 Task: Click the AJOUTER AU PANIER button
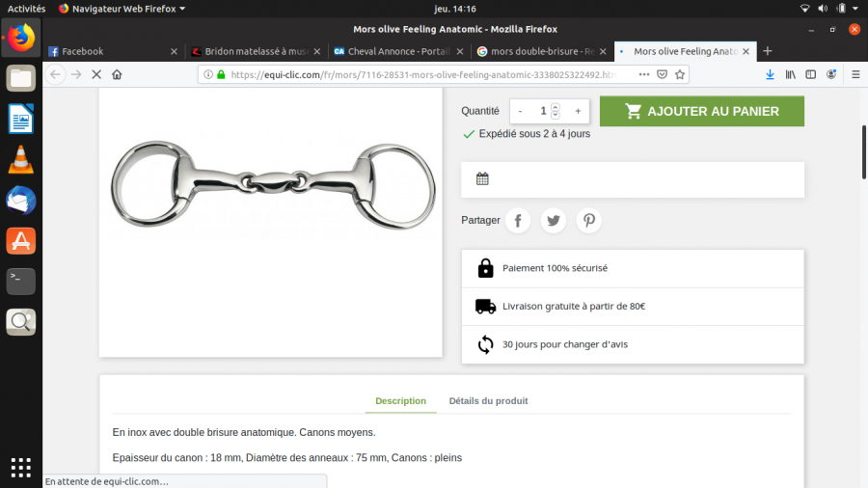pyautogui.click(x=702, y=111)
